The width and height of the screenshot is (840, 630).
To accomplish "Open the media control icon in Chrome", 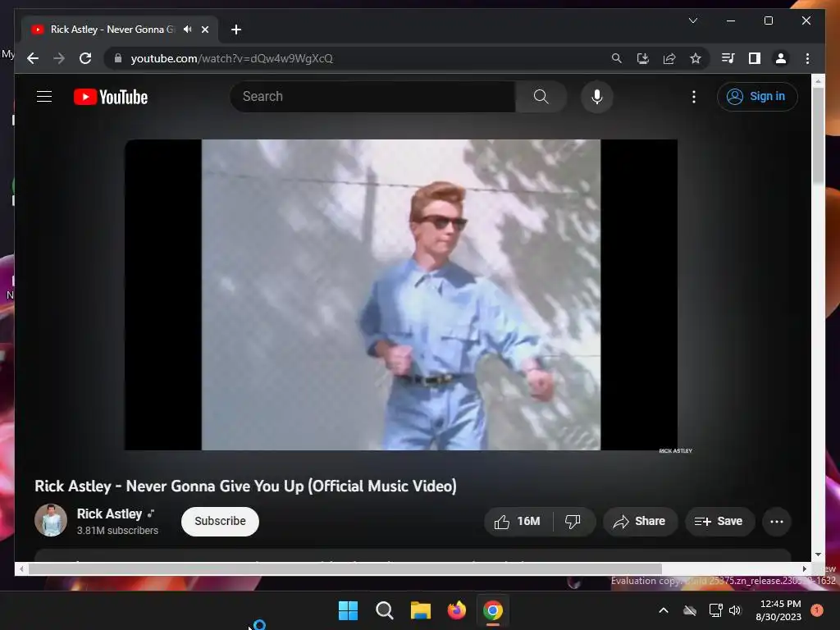I will [728, 58].
